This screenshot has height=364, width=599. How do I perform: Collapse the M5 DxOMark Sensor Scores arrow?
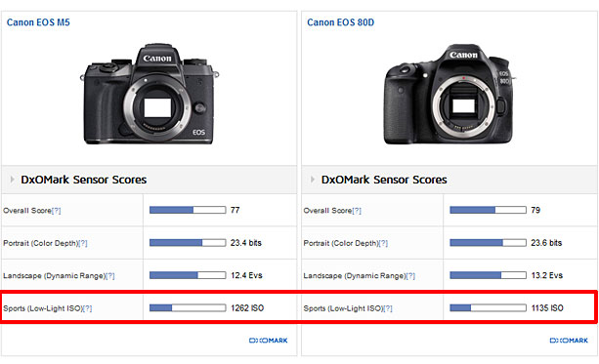(x=13, y=180)
